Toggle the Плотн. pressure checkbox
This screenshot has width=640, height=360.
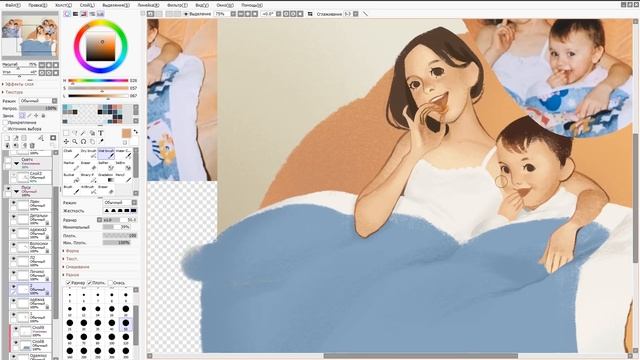point(89,282)
